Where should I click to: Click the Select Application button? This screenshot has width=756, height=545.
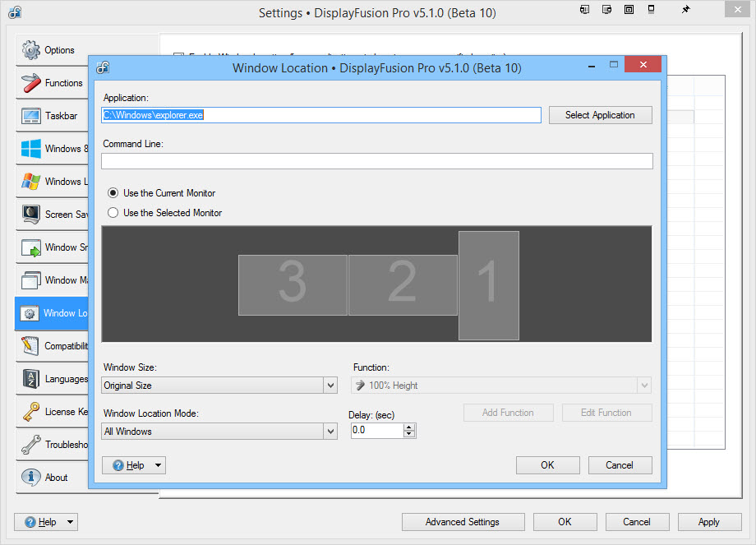(600, 115)
